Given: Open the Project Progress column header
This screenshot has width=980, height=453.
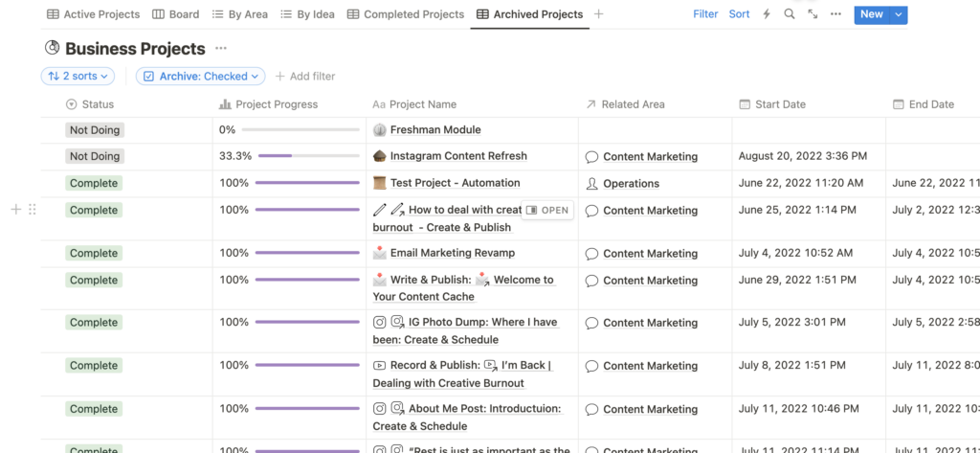Looking at the screenshot, I should 268,104.
